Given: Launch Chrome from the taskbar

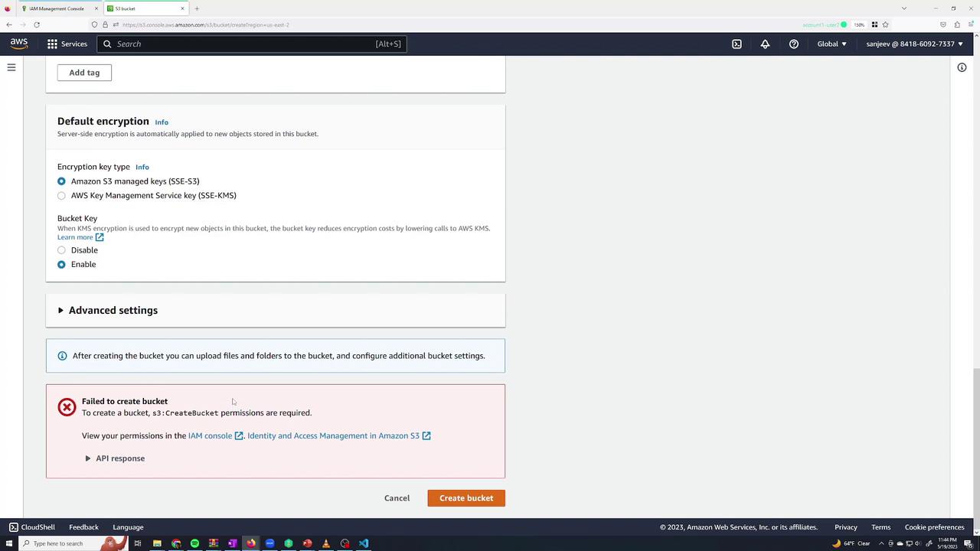Looking at the screenshot, I should tap(176, 543).
